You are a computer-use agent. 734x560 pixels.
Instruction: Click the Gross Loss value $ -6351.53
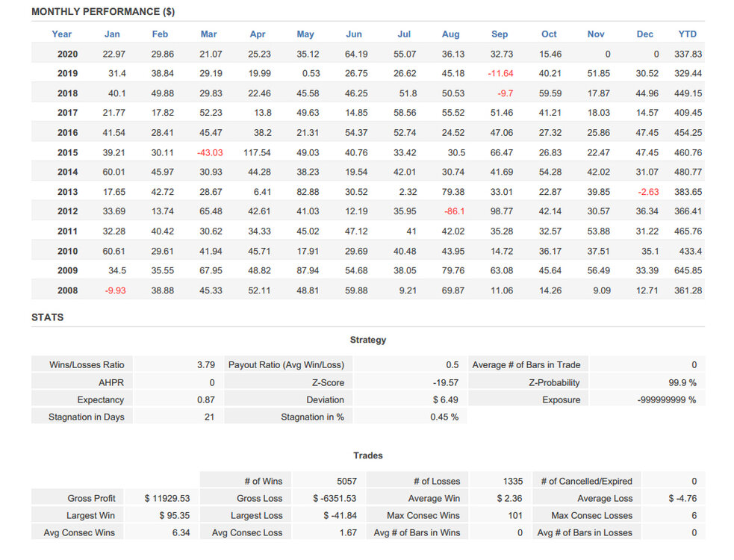click(335, 499)
